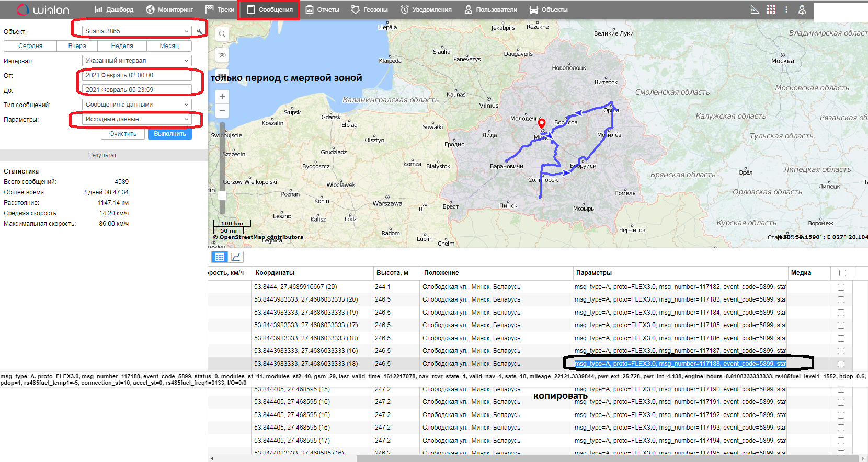This screenshot has height=462, width=868.
Task: Tick checkbox for msg_number=117188 row
Action: click(x=841, y=364)
